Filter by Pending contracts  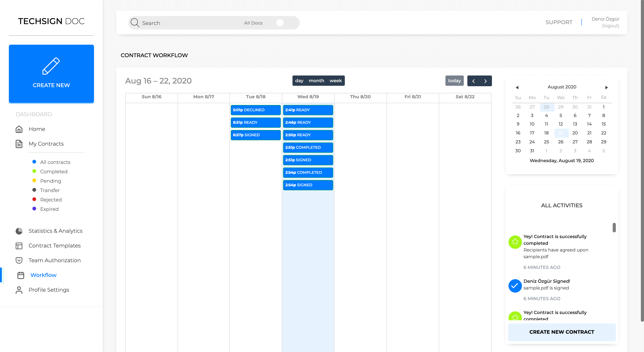tap(51, 181)
